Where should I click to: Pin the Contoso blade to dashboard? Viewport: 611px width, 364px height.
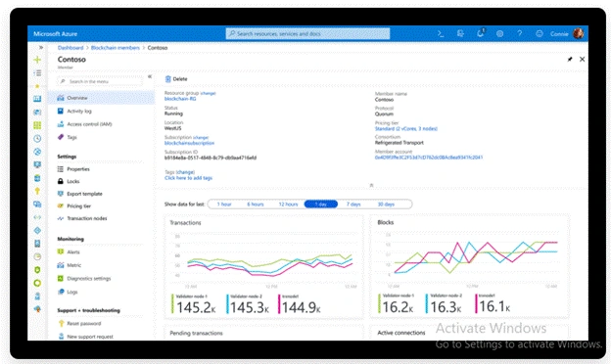[x=570, y=59]
